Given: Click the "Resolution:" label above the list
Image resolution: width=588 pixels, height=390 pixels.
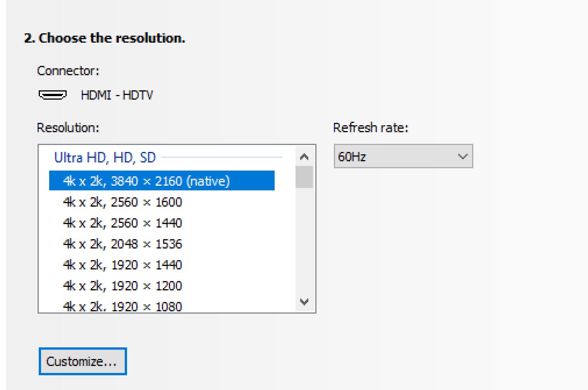Looking at the screenshot, I should tap(68, 128).
